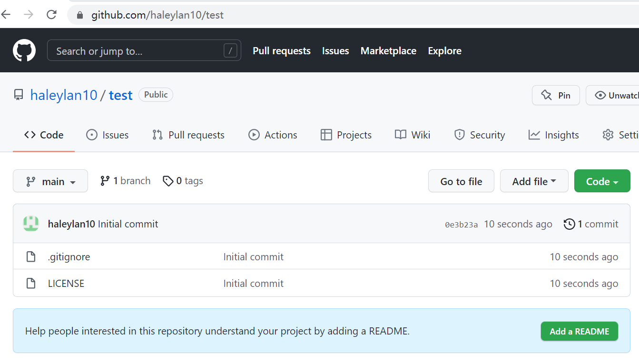The image size is (639, 364).
Task: Toggle Unwatch for this repository
Action: pos(614,95)
